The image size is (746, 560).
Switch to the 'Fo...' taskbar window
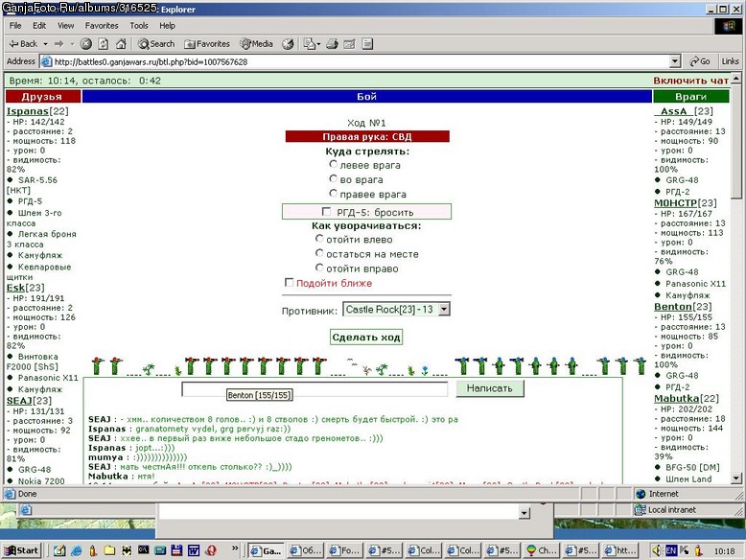[345, 550]
